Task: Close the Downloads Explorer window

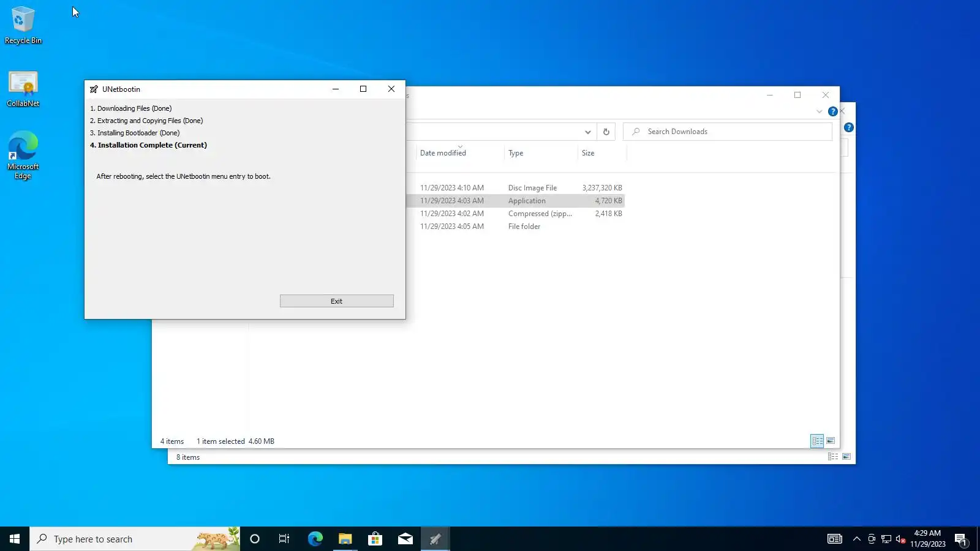Action: pyautogui.click(x=826, y=95)
